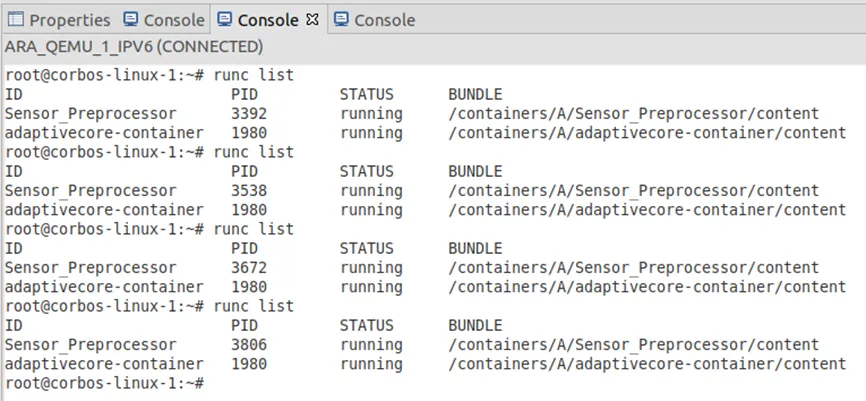Open the first Console tab beside Properties

click(x=174, y=20)
